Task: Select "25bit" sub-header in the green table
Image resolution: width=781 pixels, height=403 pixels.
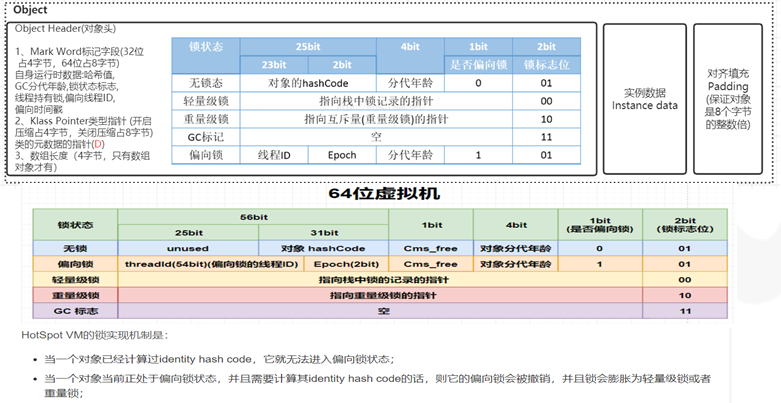Action: click(188, 233)
